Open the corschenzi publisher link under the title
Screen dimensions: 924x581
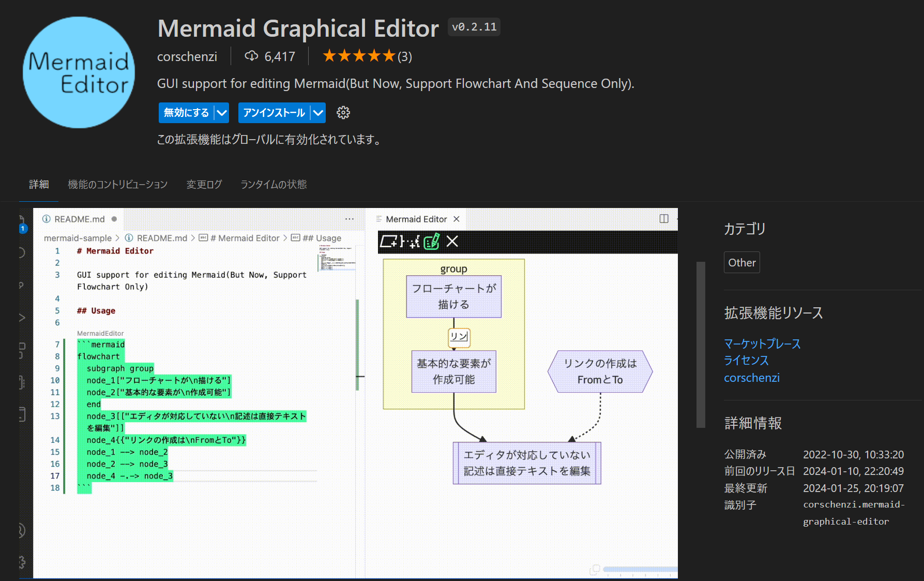(187, 56)
